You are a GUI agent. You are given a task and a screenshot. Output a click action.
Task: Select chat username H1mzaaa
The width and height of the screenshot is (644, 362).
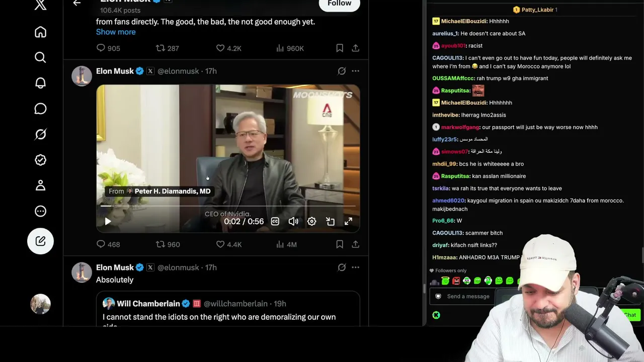444,257
